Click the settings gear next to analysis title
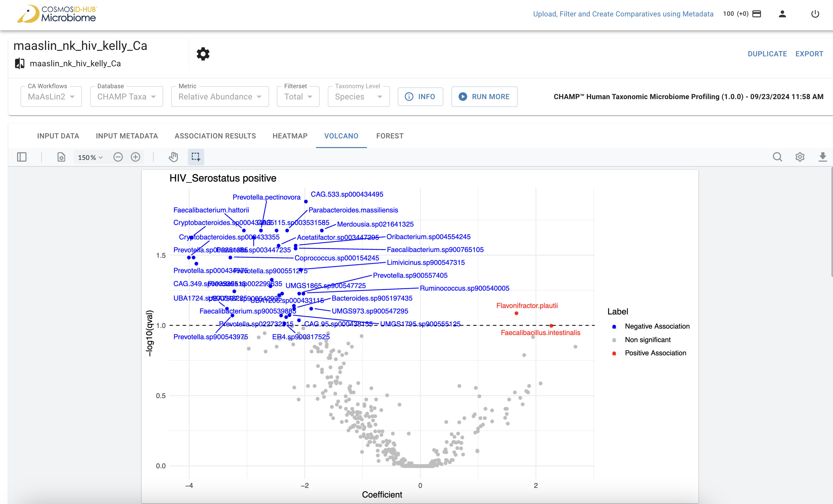Image resolution: width=833 pixels, height=504 pixels. coord(203,54)
